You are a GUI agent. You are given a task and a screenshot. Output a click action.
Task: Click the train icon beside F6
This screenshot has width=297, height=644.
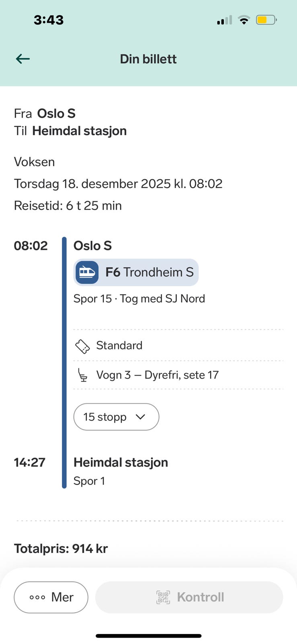pyautogui.click(x=87, y=272)
